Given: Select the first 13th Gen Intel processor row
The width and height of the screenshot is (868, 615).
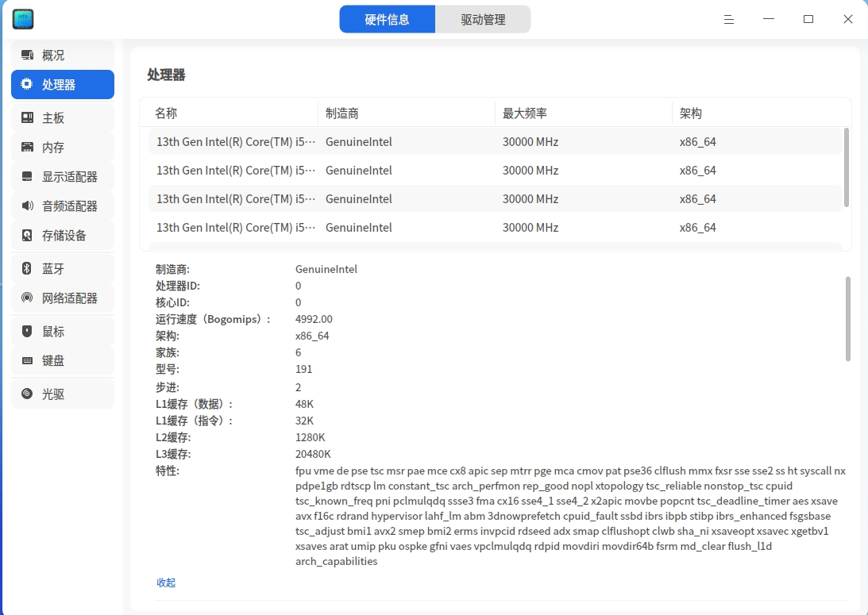Looking at the screenshot, I should (496, 141).
